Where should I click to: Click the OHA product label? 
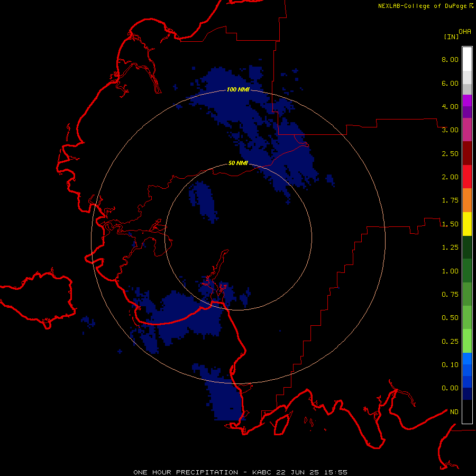(465, 32)
